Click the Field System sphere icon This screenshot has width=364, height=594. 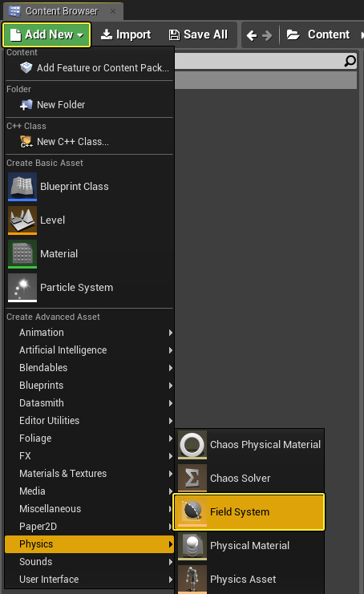pyautogui.click(x=192, y=512)
